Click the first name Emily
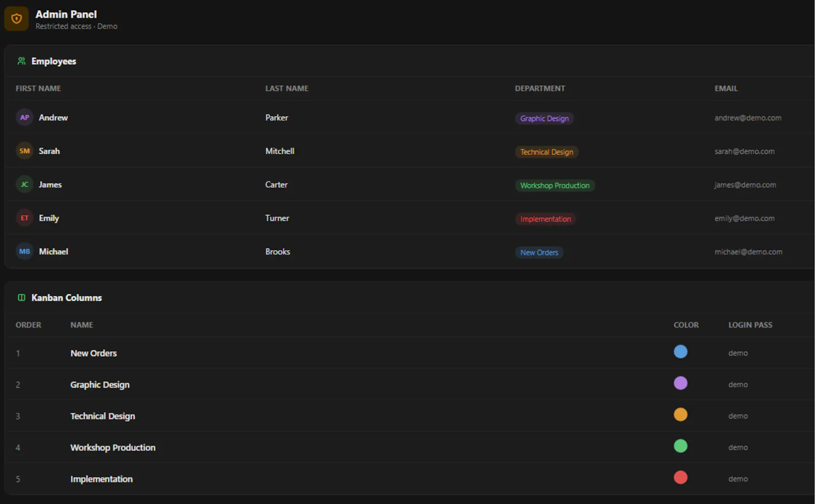 [x=49, y=218]
